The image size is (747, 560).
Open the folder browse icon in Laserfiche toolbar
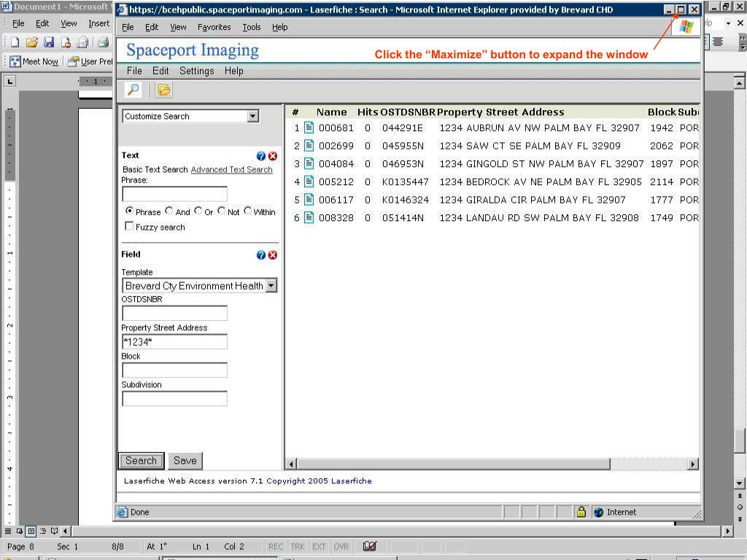click(163, 90)
